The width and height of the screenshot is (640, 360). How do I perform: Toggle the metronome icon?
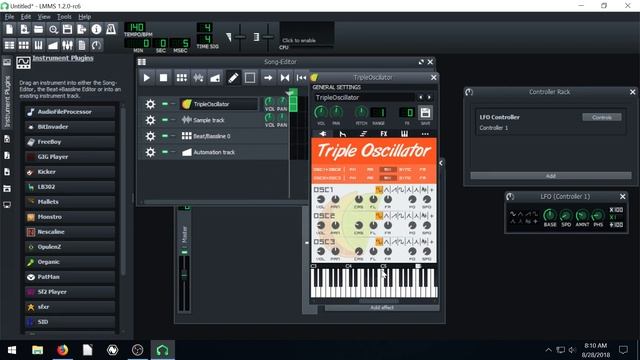(x=111, y=29)
